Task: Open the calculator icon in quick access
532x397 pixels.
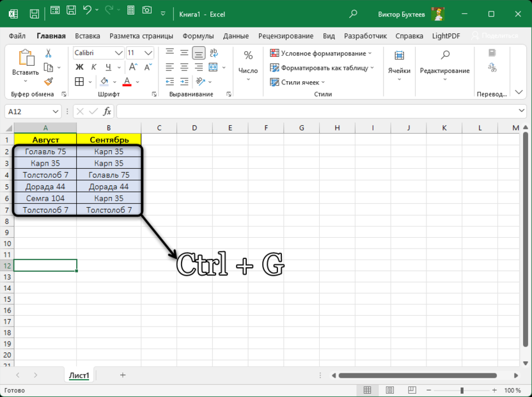Action: (130, 10)
